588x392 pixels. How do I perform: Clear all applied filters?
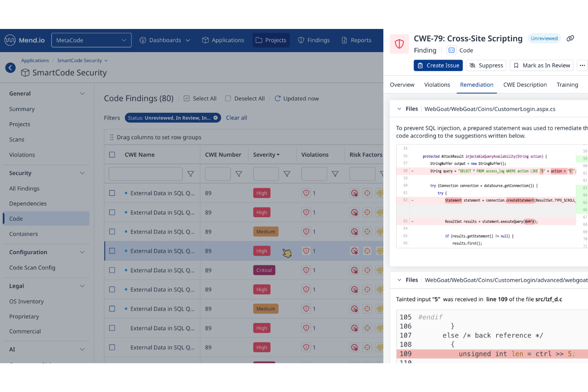click(236, 118)
